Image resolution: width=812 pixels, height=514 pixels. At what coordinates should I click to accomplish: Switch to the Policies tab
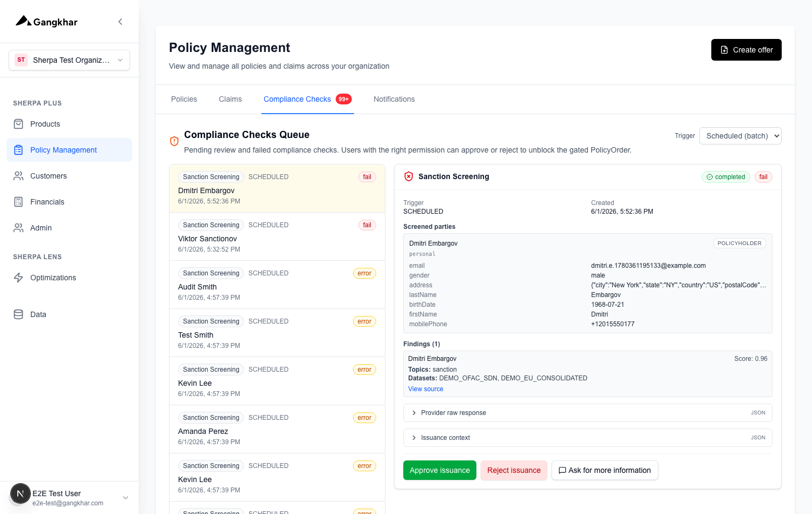pos(184,99)
